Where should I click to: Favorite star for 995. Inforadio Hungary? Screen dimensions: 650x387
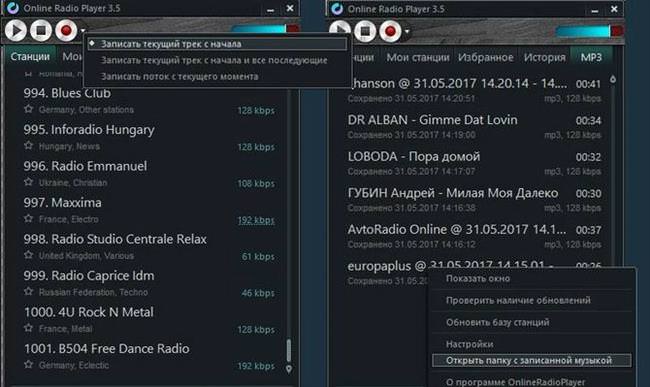pos(28,146)
